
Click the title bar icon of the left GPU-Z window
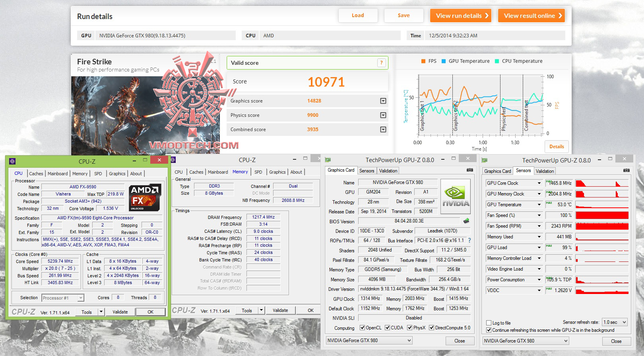coord(328,160)
